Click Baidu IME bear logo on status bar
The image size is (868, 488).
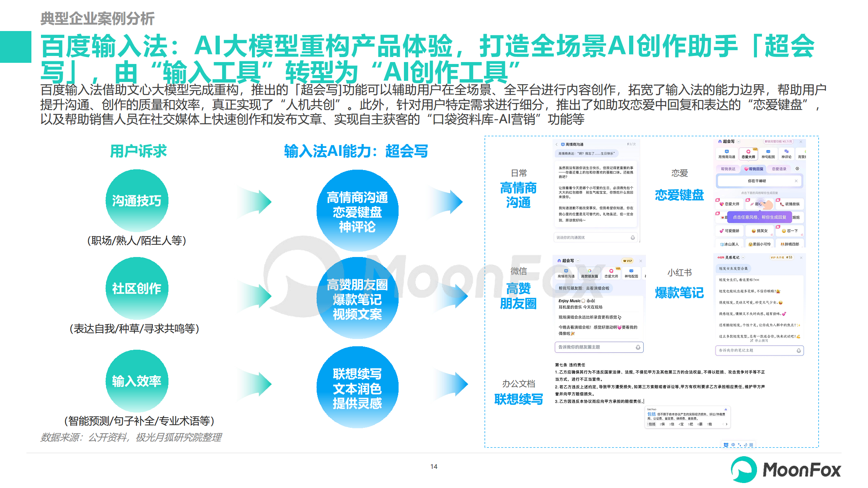pyautogui.click(x=726, y=445)
